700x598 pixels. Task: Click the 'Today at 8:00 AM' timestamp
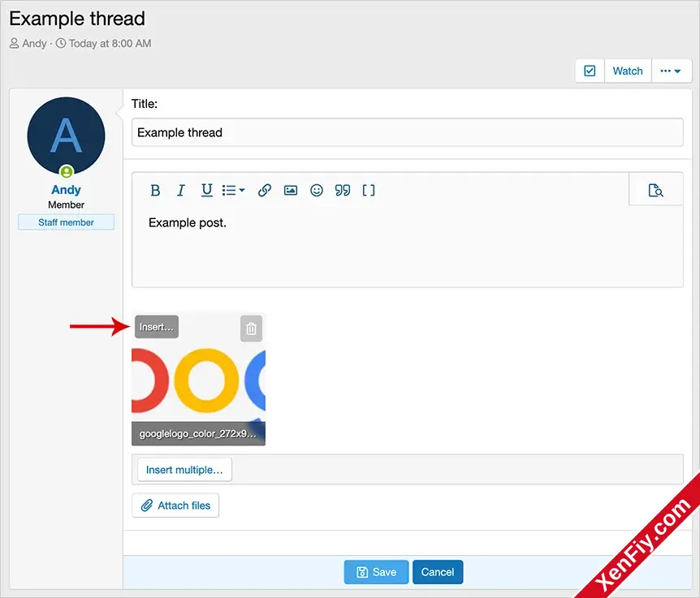coord(110,43)
